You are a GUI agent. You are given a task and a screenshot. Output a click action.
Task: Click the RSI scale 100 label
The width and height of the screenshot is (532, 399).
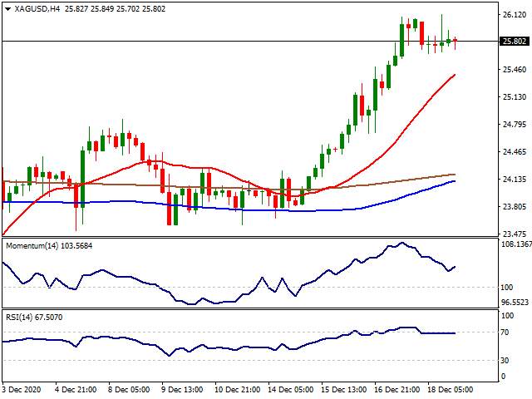[507, 316]
